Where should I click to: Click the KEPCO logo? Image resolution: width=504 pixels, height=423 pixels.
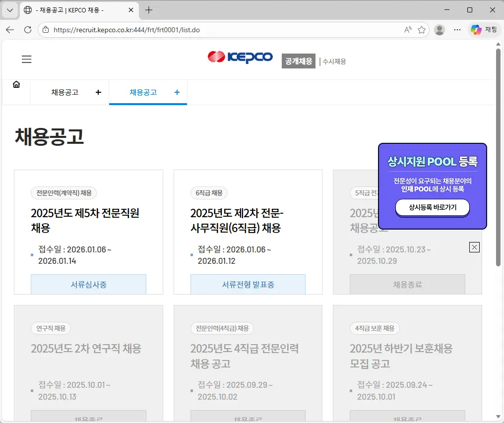pyautogui.click(x=240, y=57)
